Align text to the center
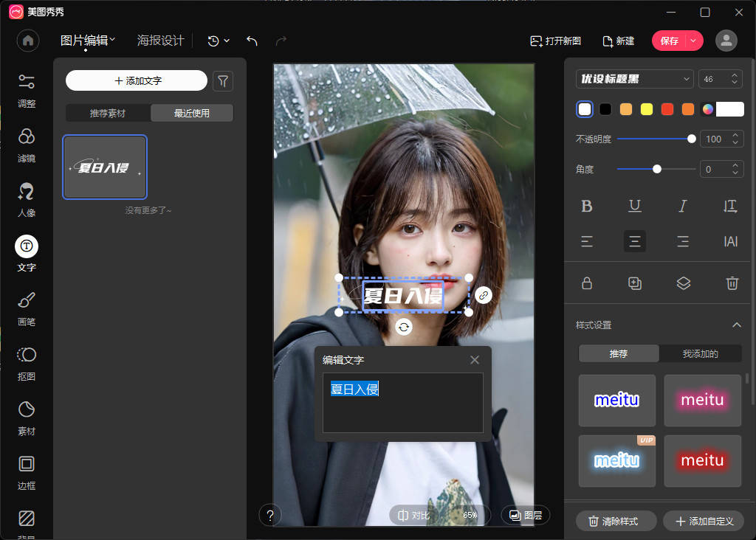756x540 pixels. pyautogui.click(x=634, y=241)
